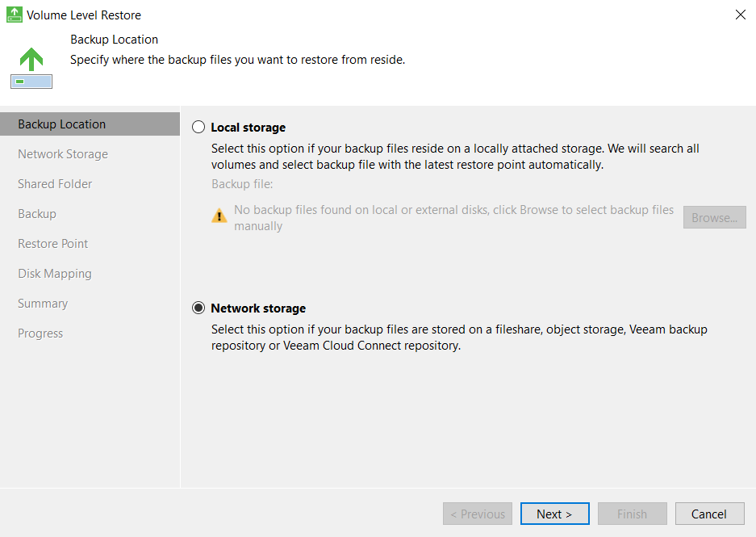Screen dimensions: 756x537
Task: Go to the Network Storage step
Action: pos(63,154)
